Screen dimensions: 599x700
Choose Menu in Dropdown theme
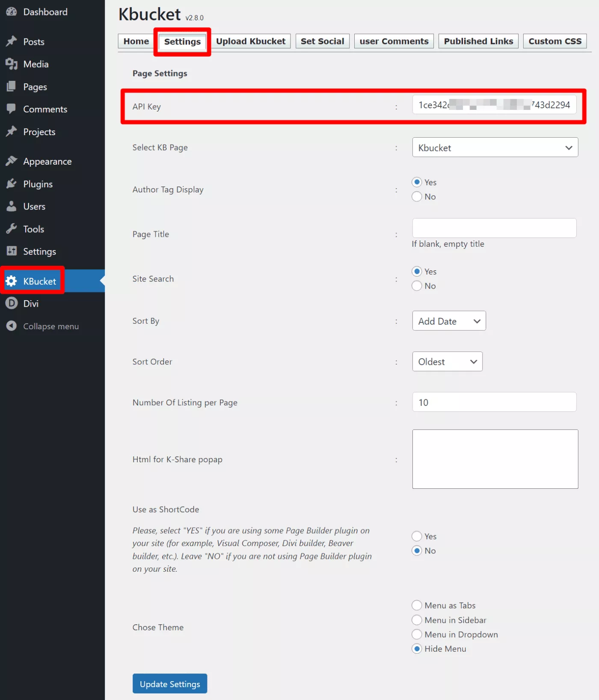tap(417, 635)
